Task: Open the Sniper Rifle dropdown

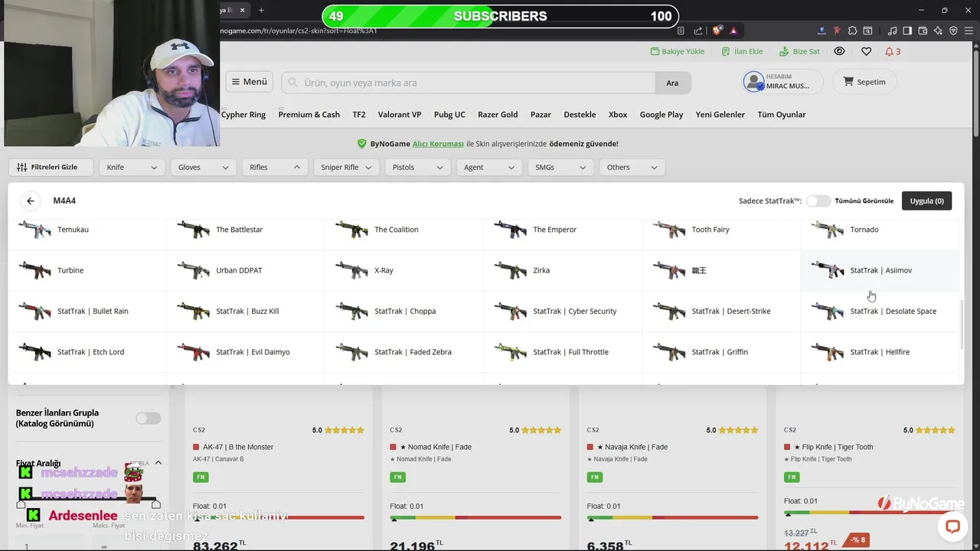Action: (346, 167)
